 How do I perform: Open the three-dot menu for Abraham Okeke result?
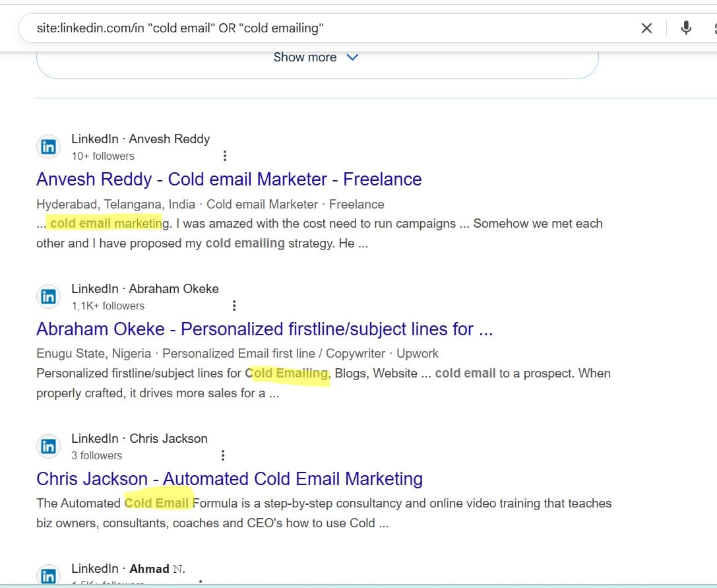(x=234, y=305)
